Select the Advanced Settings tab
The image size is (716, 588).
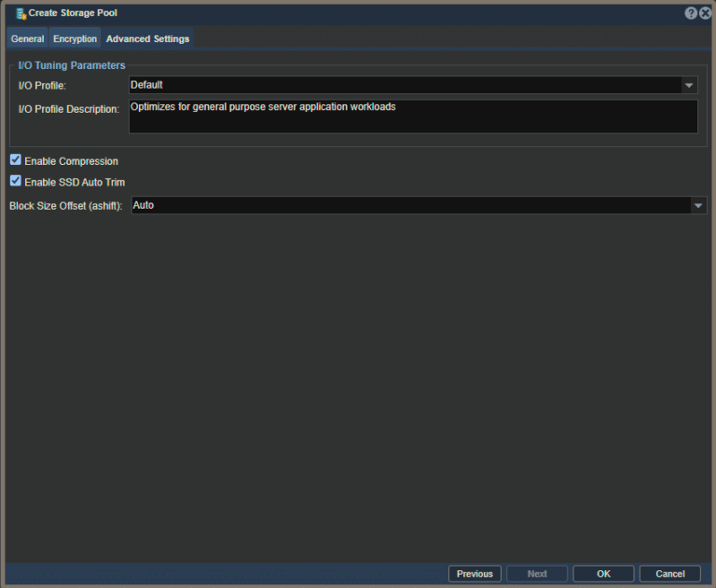coord(147,39)
